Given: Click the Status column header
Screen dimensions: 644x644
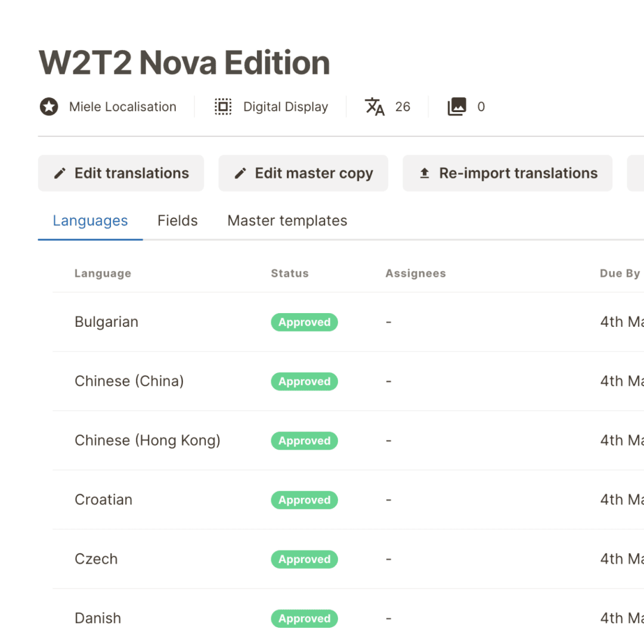Looking at the screenshot, I should pos(290,273).
